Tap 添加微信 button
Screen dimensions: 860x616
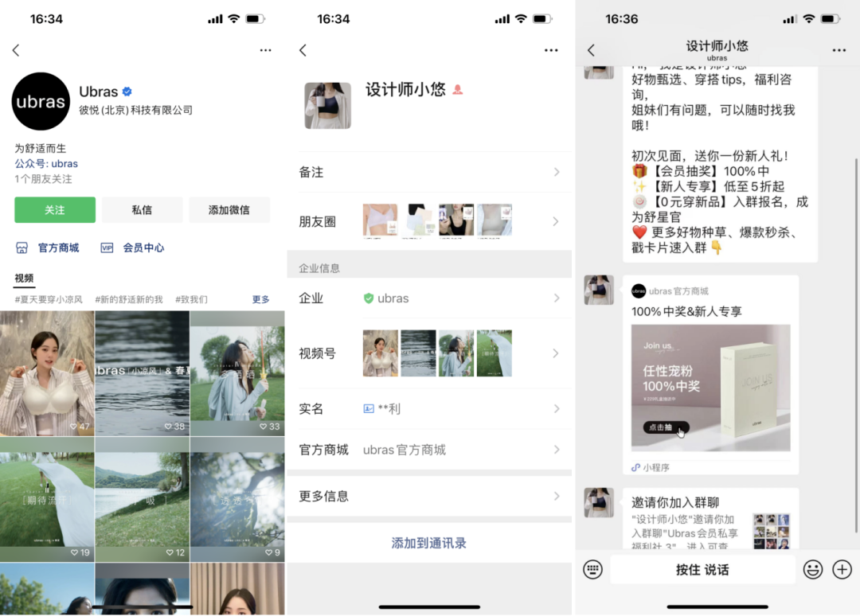pos(229,210)
